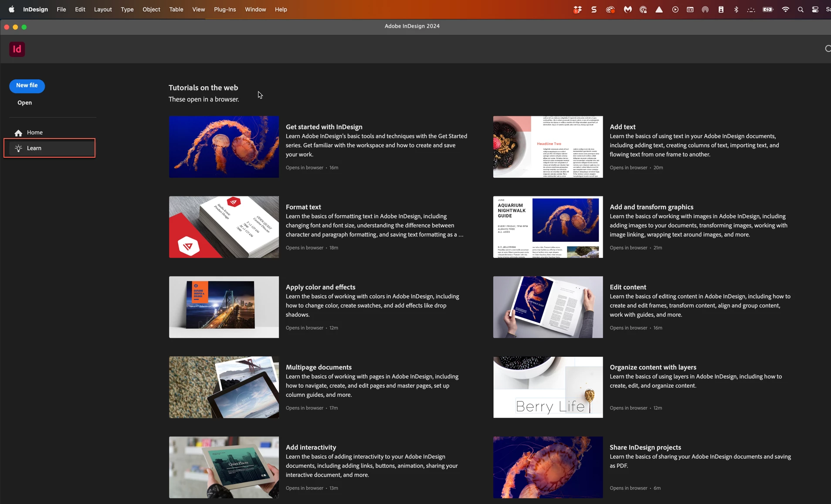Click the Share InDesign projects jellyfish thumbnail
Screen dimensions: 831x504
coord(548,467)
